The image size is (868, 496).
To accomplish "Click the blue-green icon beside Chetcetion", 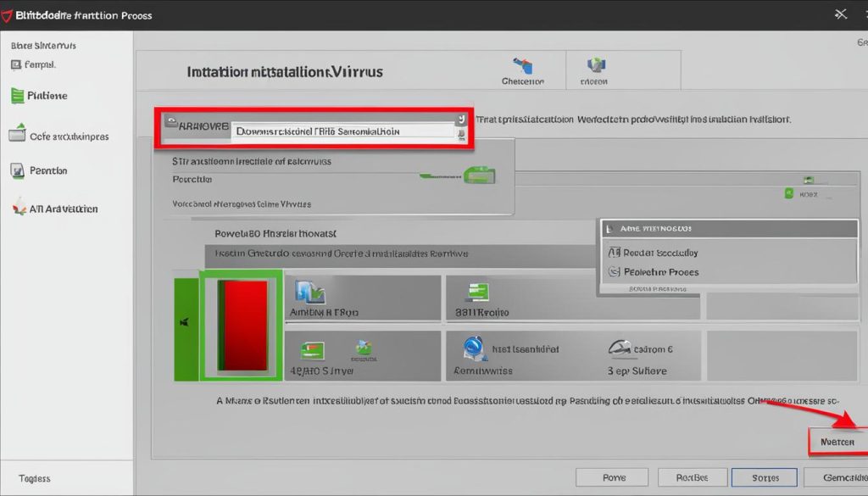I will point(596,66).
